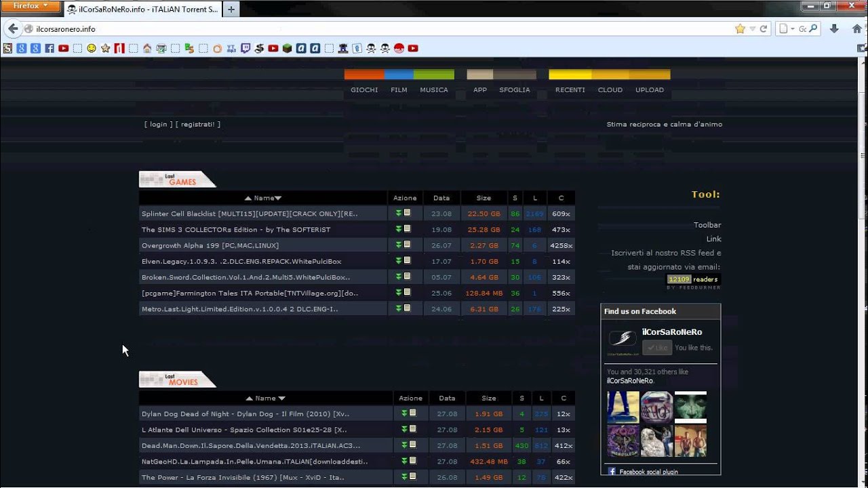This screenshot has width=868, height=488.
Task: Download Splinter Cell Blacklist torrent via green arrow
Action: tap(399, 213)
